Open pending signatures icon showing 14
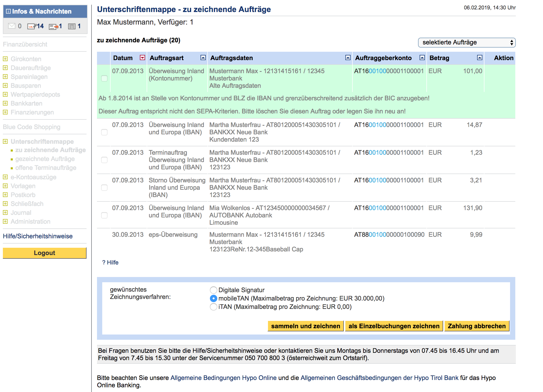Viewport: 543px width, 392px height. pos(32,26)
